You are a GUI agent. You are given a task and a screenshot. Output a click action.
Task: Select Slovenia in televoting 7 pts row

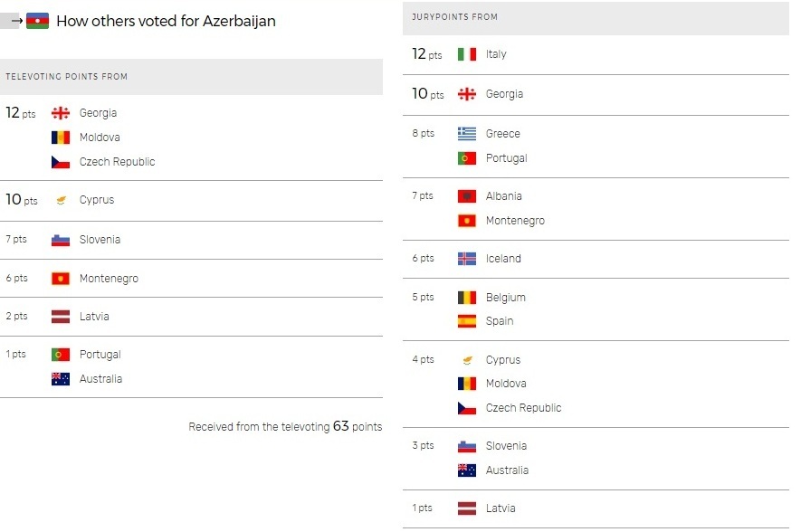click(100, 240)
